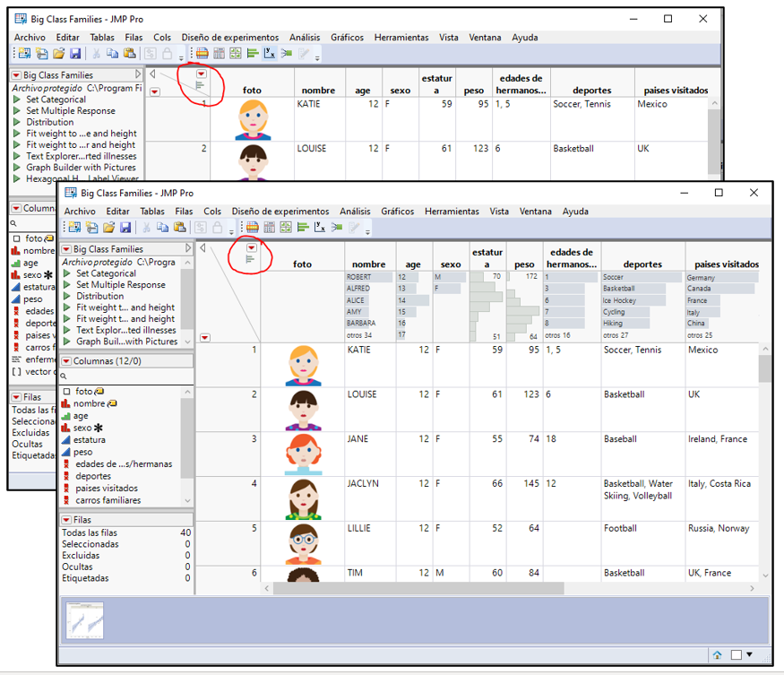Open the Columnas panel red triangle menu
The image size is (784, 675).
[x=65, y=361]
